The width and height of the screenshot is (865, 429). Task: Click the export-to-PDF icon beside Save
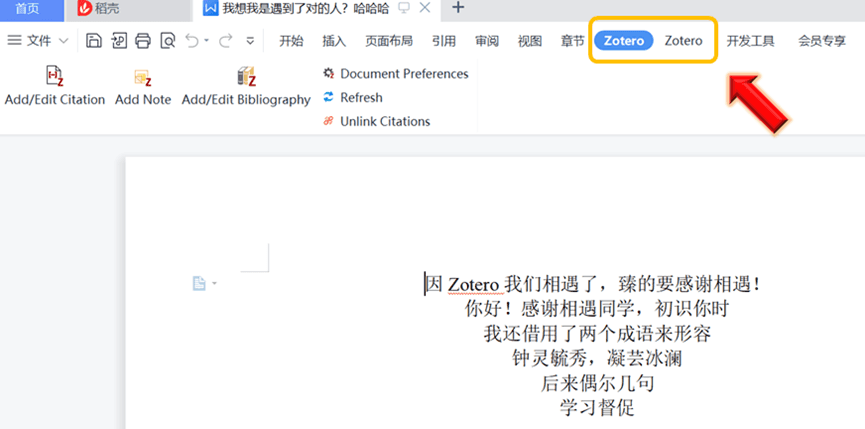[119, 41]
